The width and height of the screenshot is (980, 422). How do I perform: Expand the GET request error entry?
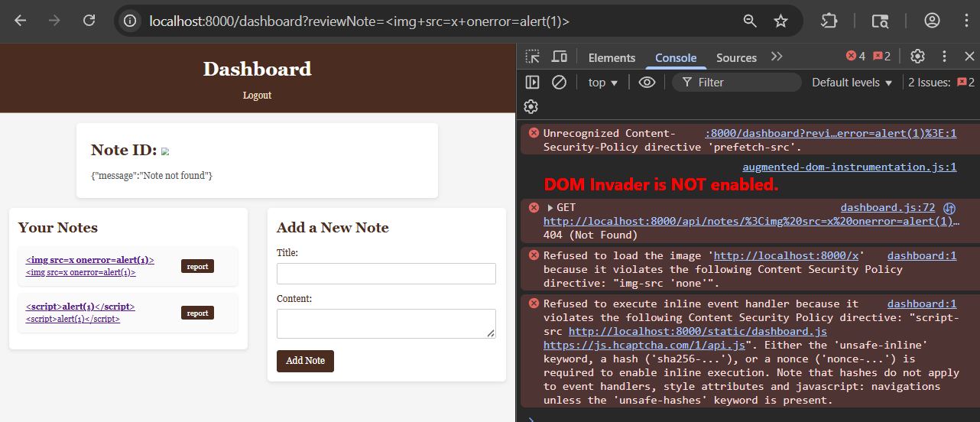[x=550, y=208]
